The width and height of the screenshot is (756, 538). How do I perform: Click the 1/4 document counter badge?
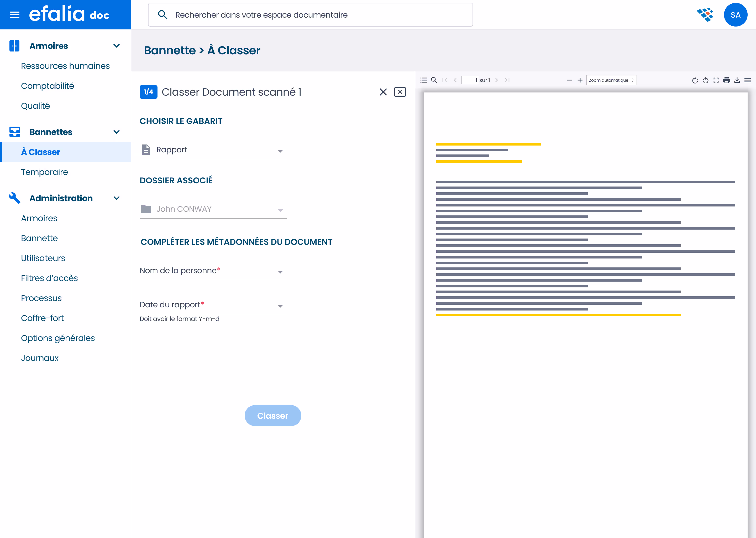[148, 92]
